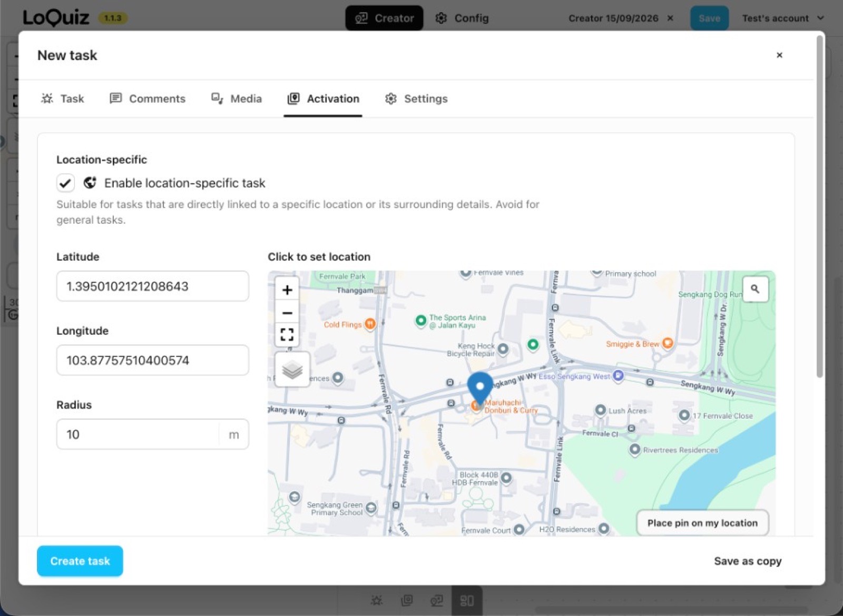This screenshot has height=616, width=843.
Task: Click Esso Sengkang West marker
Action: point(619,376)
